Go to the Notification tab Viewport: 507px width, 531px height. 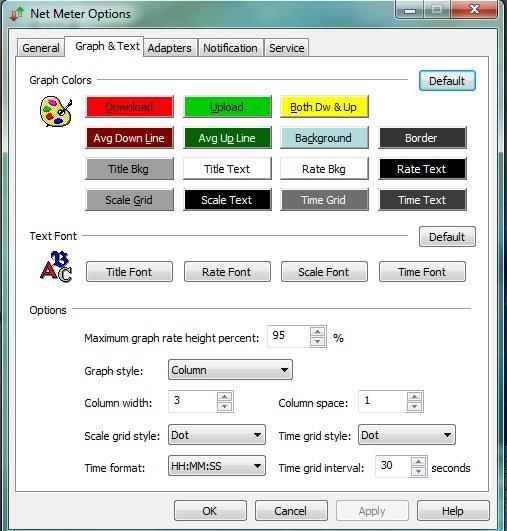230,48
